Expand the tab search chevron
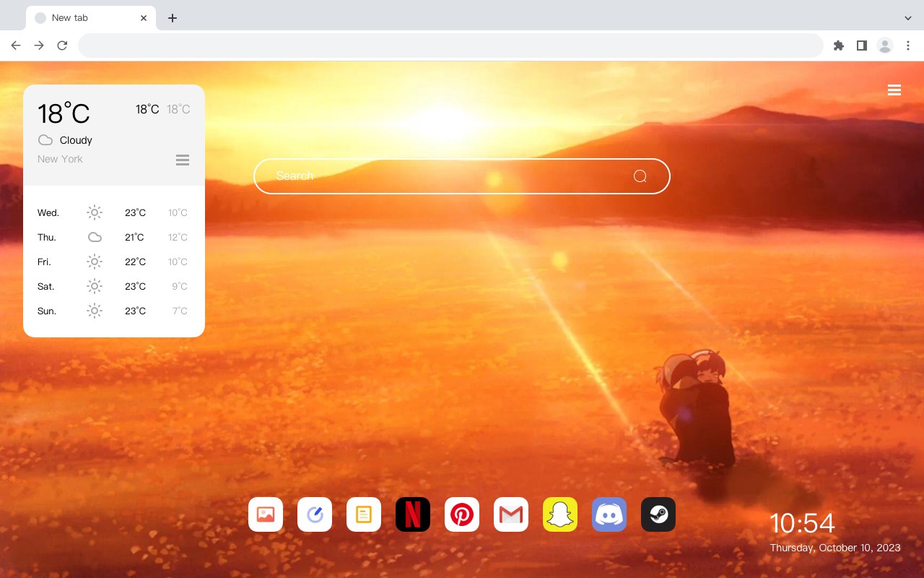Viewport: 924px width, 578px height. [908, 18]
